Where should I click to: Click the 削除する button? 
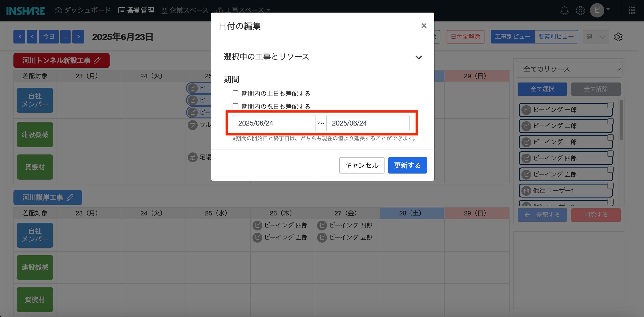click(x=596, y=215)
